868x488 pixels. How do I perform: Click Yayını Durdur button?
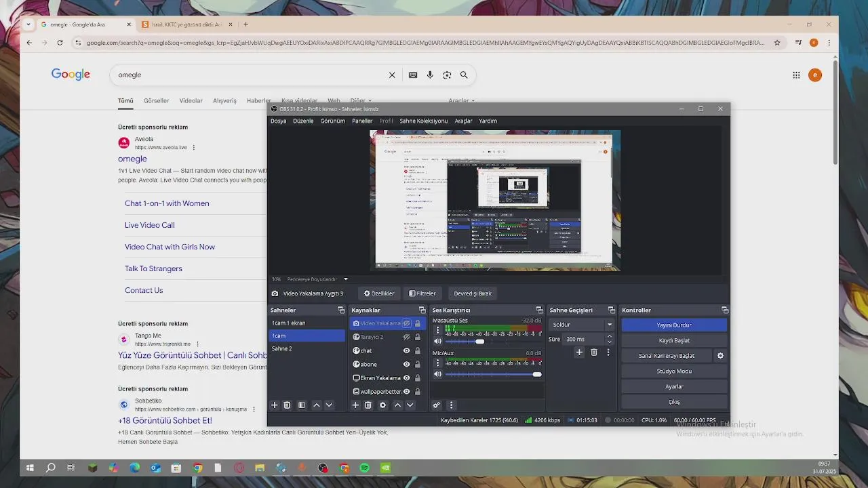[x=674, y=325]
